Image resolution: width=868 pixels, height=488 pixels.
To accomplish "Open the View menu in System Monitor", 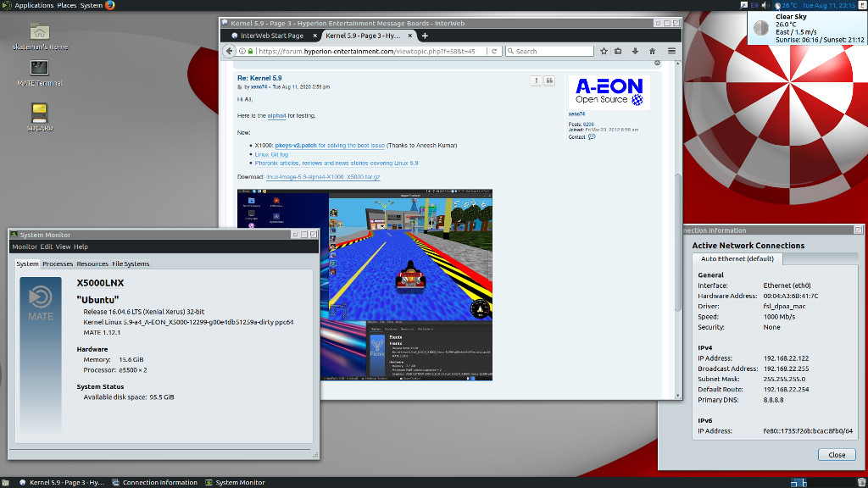I will (x=63, y=247).
